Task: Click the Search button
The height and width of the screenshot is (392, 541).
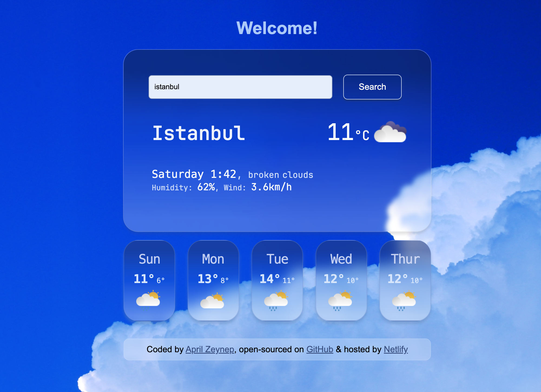Action: [x=371, y=87]
